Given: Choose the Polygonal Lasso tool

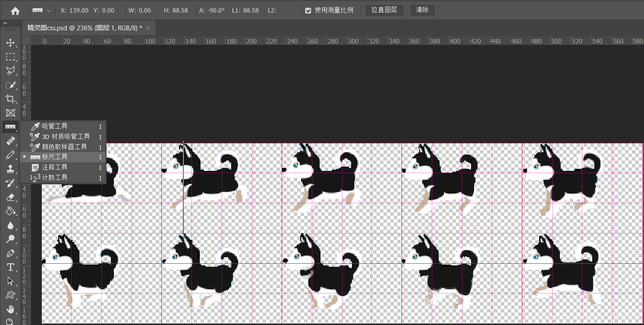Looking at the screenshot, I should click(10, 71).
